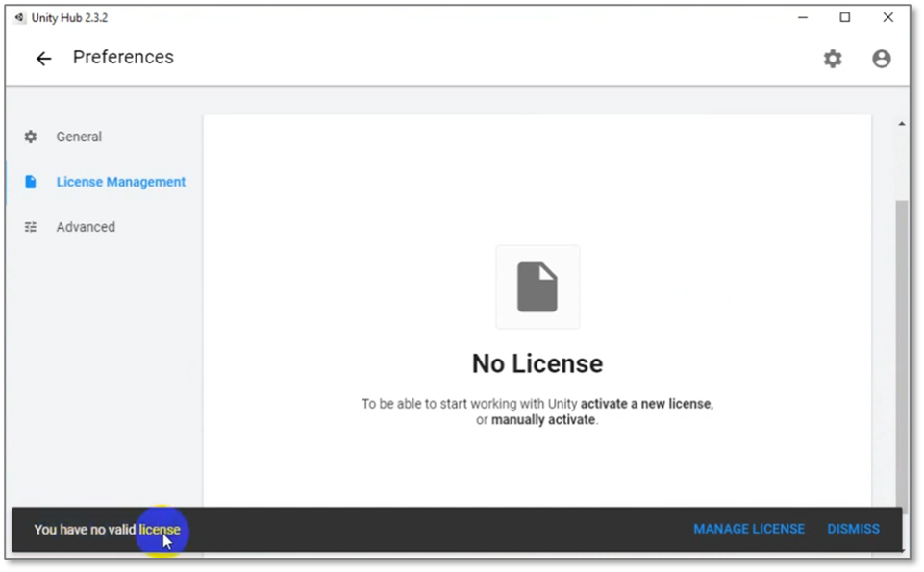924x572 pixels.
Task: Click the 'Preferences' page title
Action: pyautogui.click(x=123, y=57)
